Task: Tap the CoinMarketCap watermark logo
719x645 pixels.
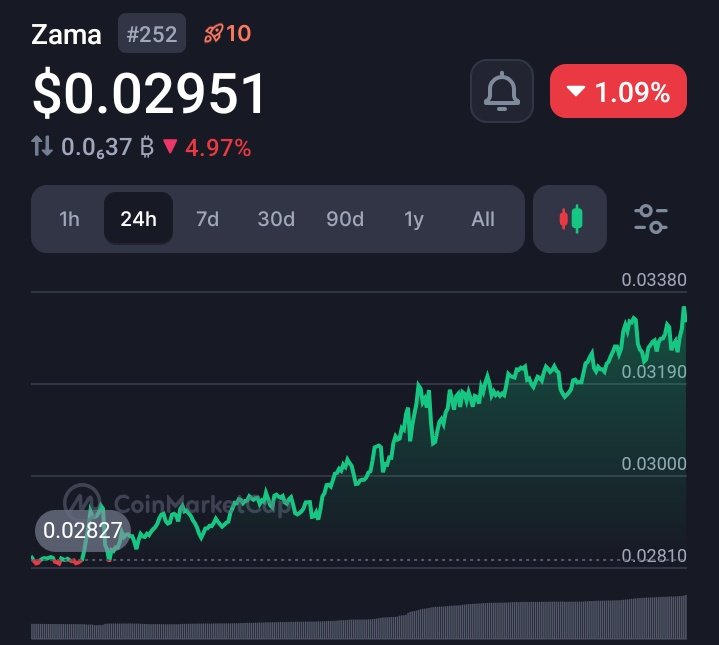Action: [82, 502]
